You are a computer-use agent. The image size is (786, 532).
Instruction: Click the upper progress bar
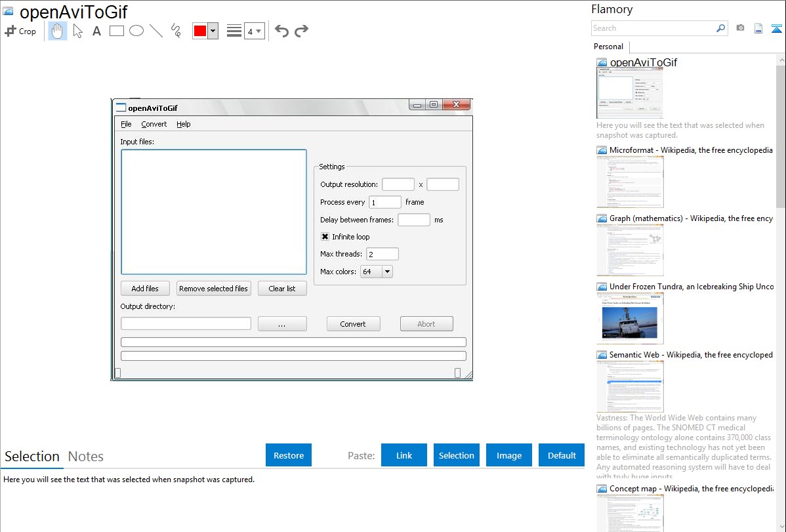tap(294, 342)
